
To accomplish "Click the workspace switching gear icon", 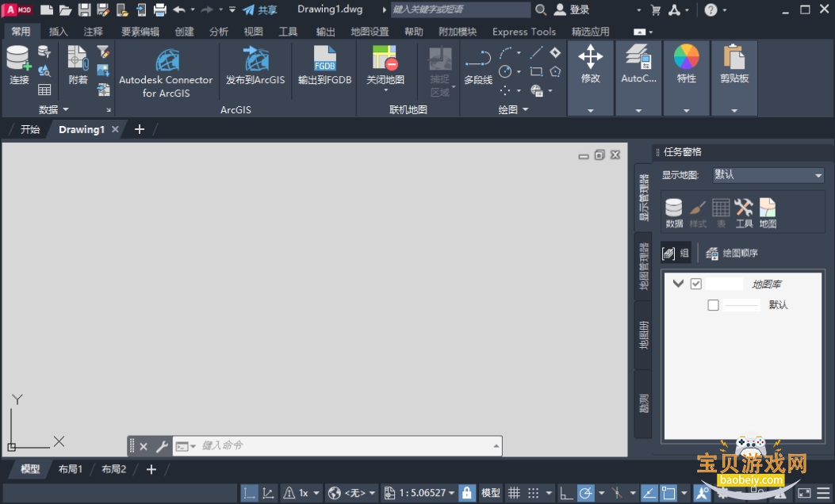I will [722, 493].
